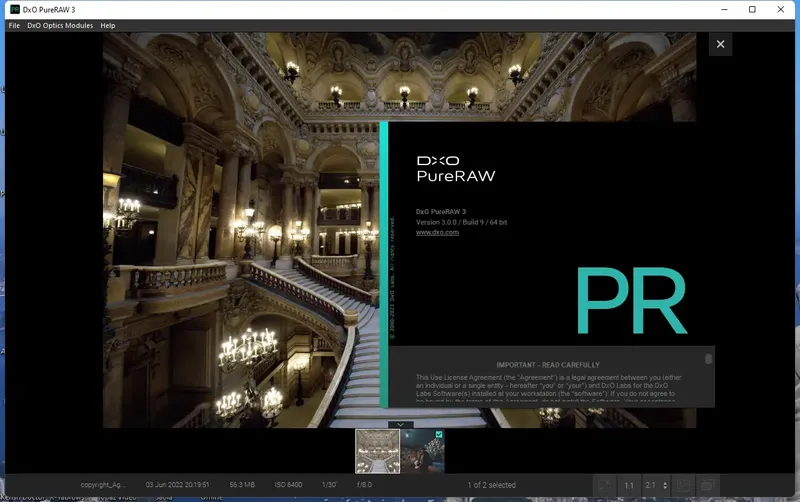Open the DxO Optics Modules menu
The height and width of the screenshot is (502, 800).
click(x=60, y=26)
